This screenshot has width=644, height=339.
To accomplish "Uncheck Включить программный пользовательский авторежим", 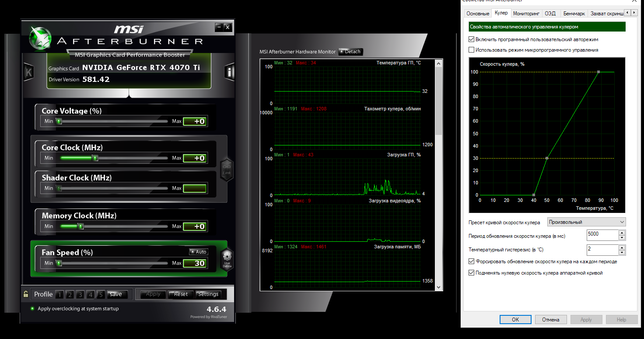I will click(x=471, y=39).
